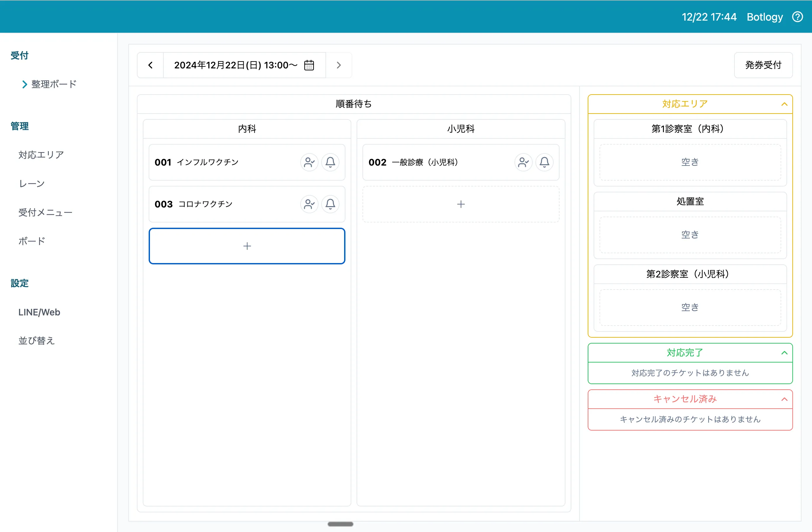812x532 pixels.
Task: Add a new ticket in the 小児科 column
Action: tap(461, 204)
